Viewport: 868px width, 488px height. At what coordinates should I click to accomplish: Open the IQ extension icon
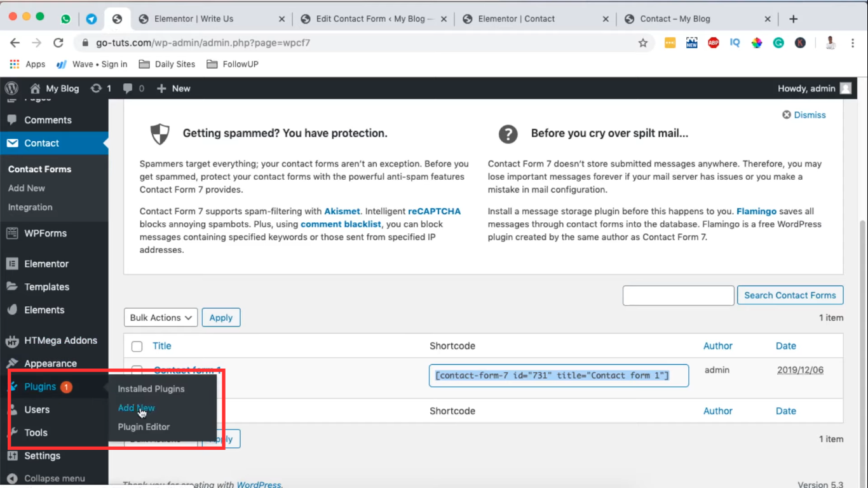click(x=735, y=43)
